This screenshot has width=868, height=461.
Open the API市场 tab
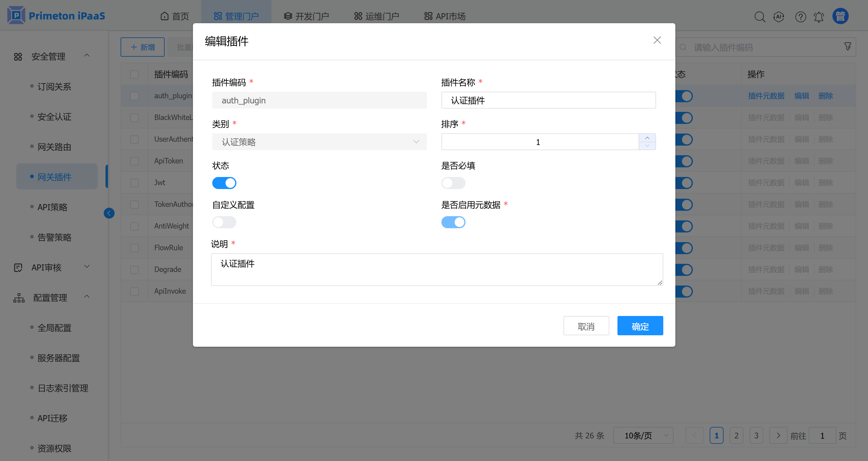444,16
